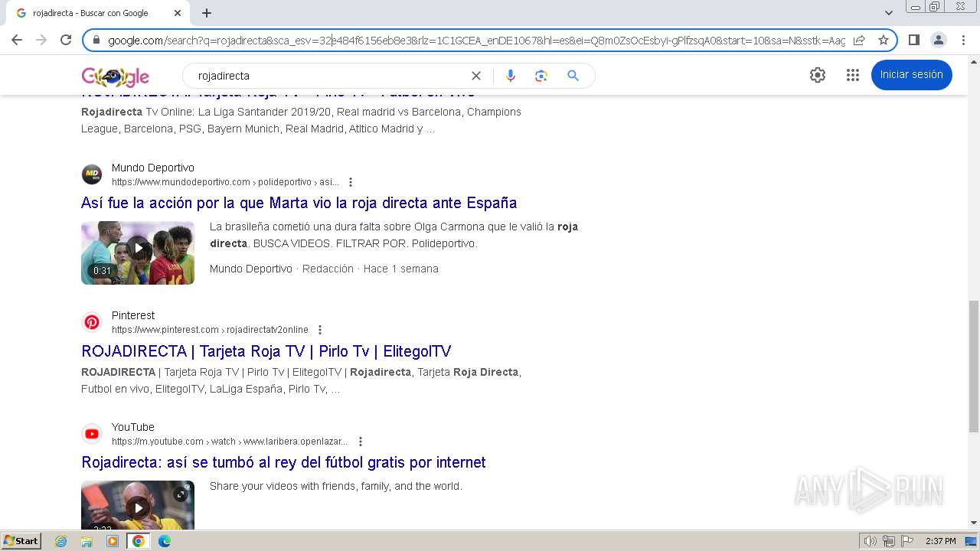
Task: Switch to Chrome in the taskbar
Action: tap(139, 541)
